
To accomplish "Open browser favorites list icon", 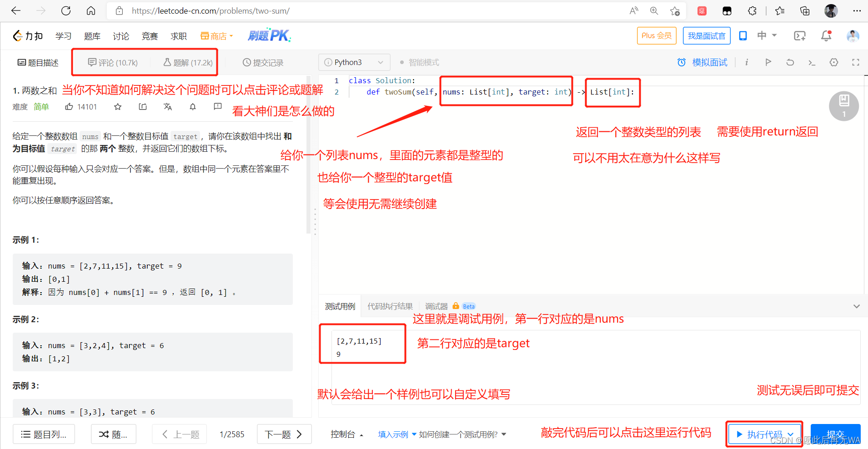I will point(780,11).
